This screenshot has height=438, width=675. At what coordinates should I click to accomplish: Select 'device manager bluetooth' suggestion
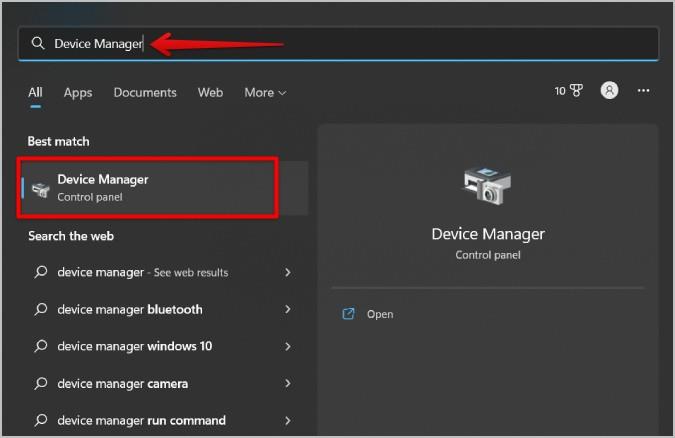coord(163,309)
